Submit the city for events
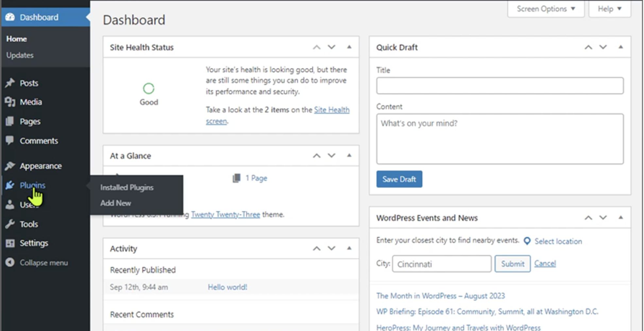 point(513,264)
